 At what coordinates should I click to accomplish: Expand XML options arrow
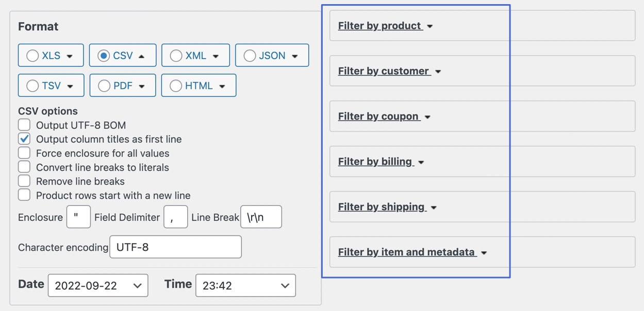[x=216, y=56]
